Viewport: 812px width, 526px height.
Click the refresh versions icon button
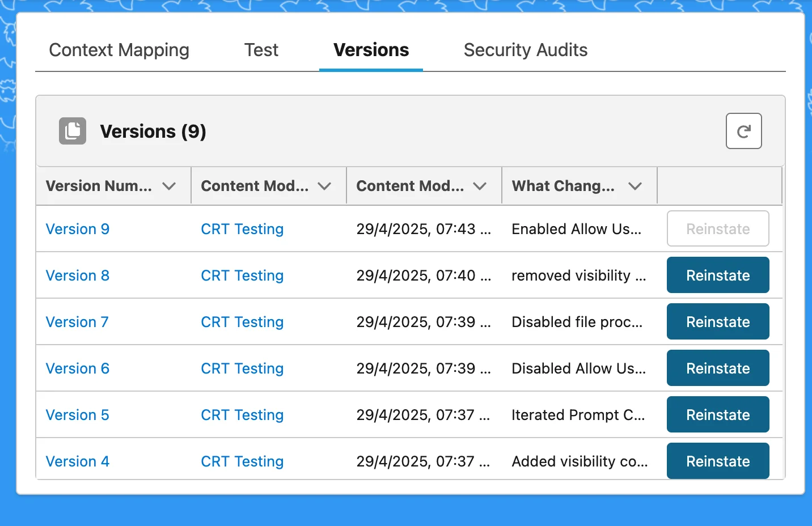point(743,131)
